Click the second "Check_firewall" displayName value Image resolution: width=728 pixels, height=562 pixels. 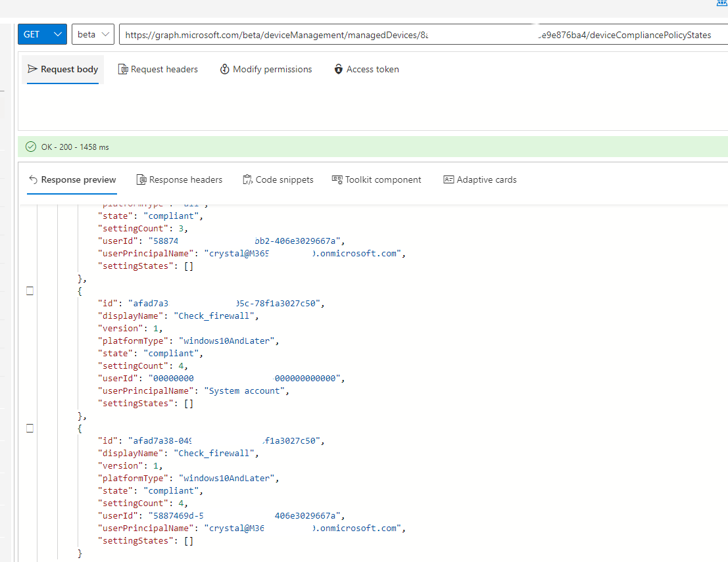(214, 453)
